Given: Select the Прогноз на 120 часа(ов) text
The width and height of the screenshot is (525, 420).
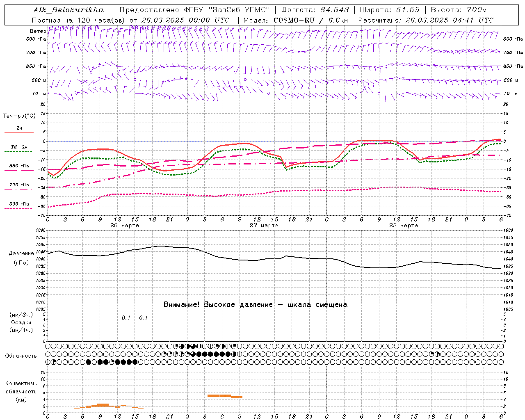Looking at the screenshot, I should pos(79,20).
